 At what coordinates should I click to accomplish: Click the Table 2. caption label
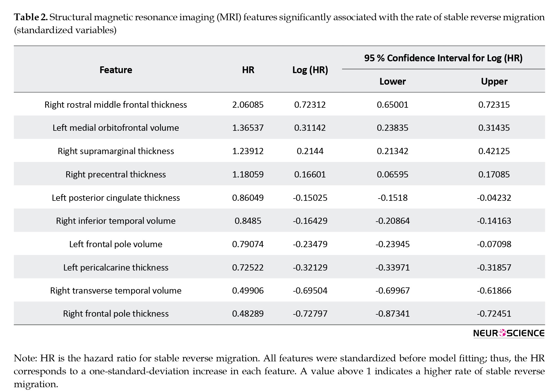point(31,17)
